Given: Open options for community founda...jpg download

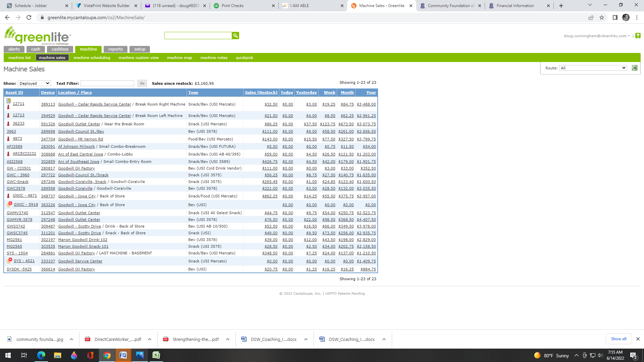Looking at the screenshot, I should point(71,339).
